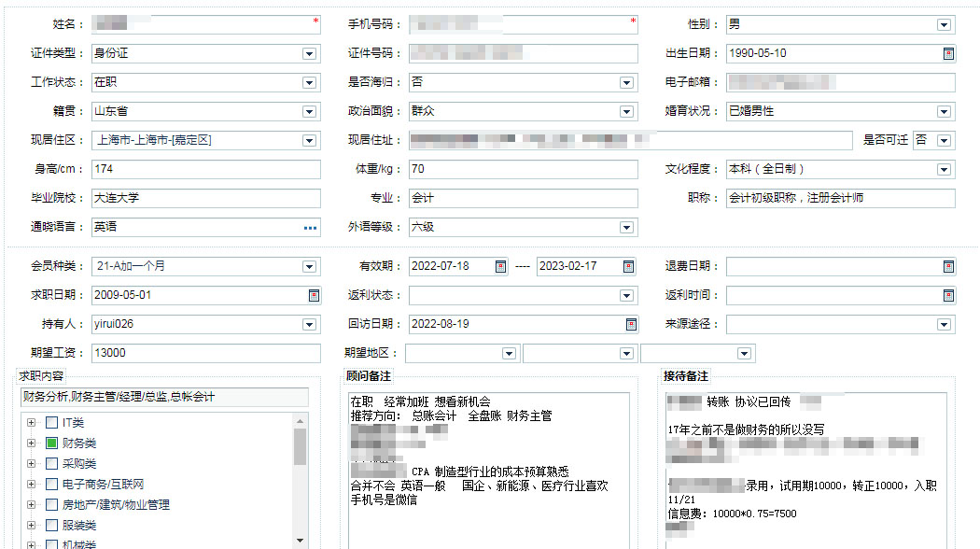Open the 证件类型 dropdown showing 身份证
The width and height of the screenshot is (980, 549).
(309, 54)
